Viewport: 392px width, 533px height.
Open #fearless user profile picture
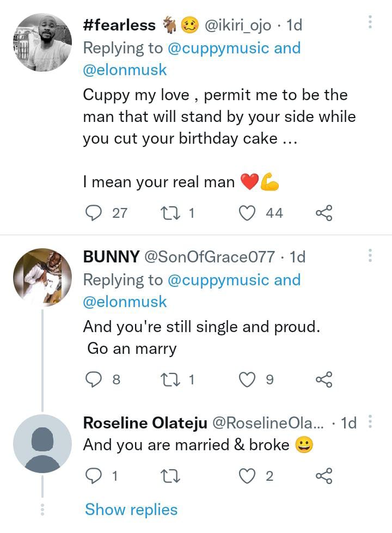click(42, 42)
